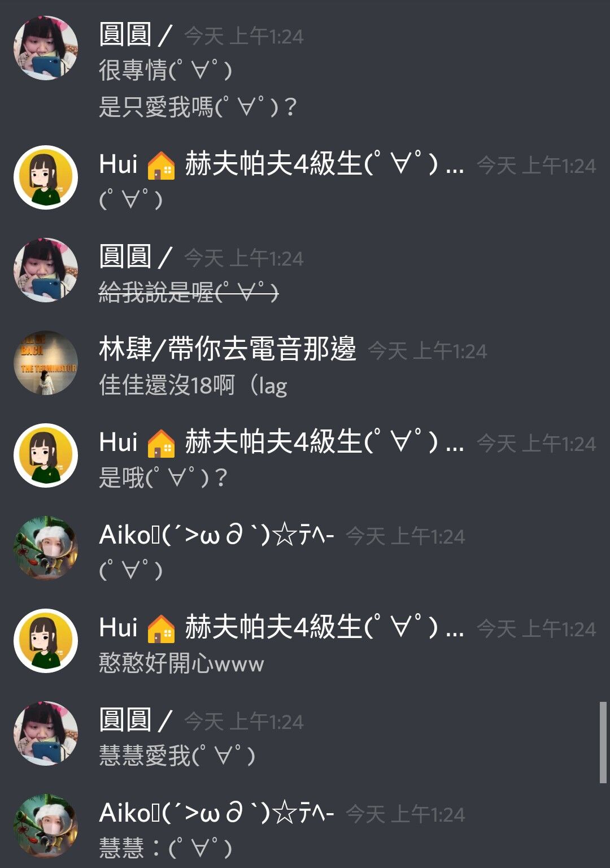The width and height of the screenshot is (610, 868).
Task: Open 圓圓's avatar on the first message
Action: [46, 48]
